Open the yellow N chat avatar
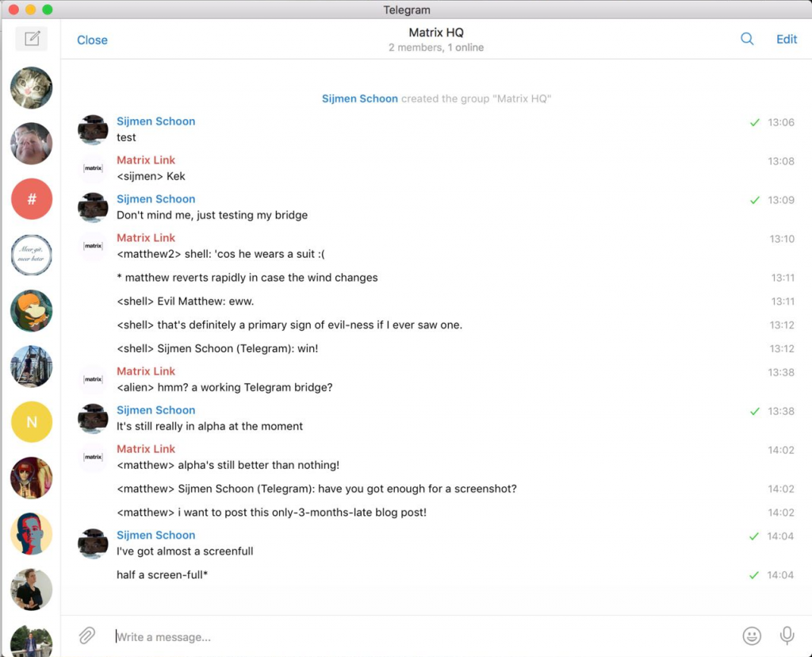Screen dimensions: 812x657 [x=32, y=422]
